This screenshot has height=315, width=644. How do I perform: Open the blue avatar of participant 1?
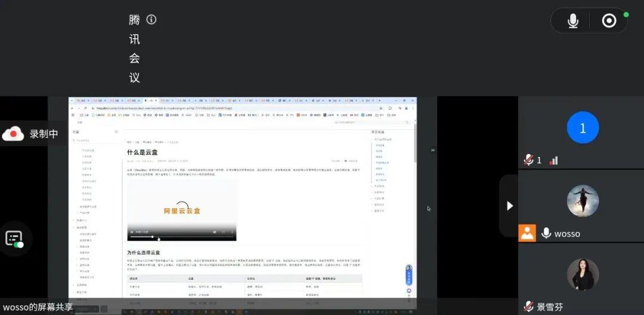coord(583,128)
